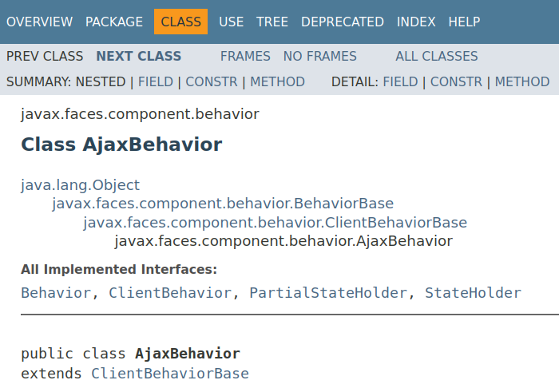
Task: Open ClientBehaviorBase in extends clause
Action: 170,373
